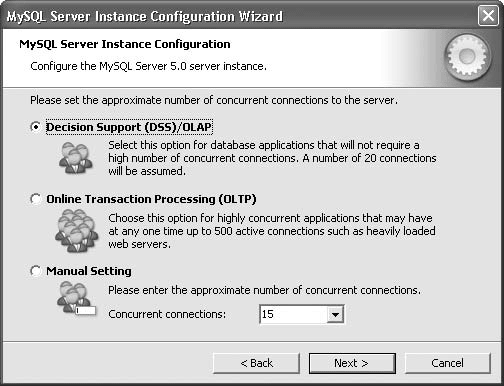Close the wizard with the X button
Screen dimensions: 504x386
coord(488,16)
